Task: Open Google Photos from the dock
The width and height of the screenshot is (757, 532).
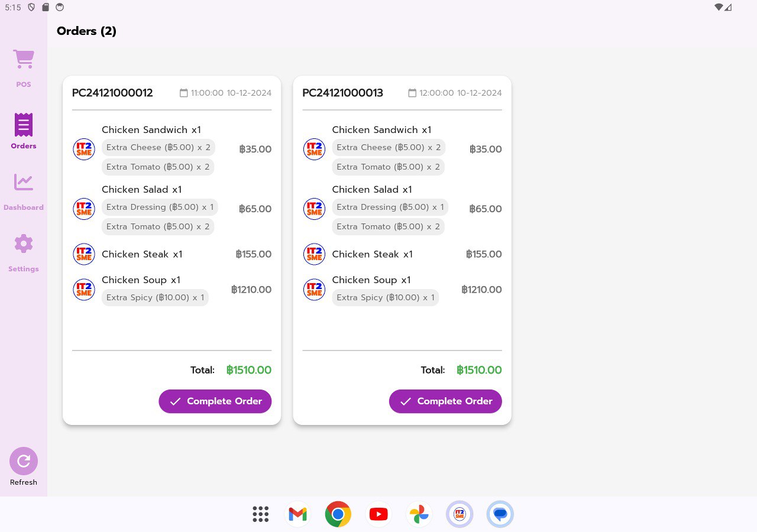Action: pos(419,514)
